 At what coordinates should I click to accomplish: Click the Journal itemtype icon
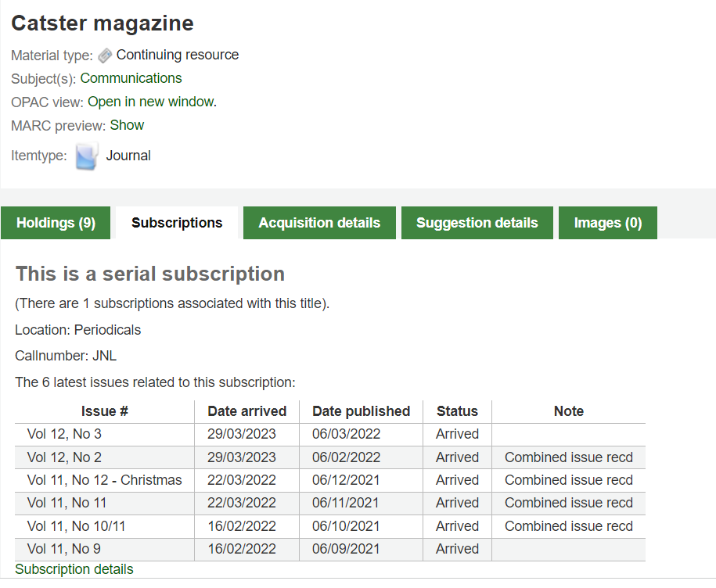tap(86, 154)
